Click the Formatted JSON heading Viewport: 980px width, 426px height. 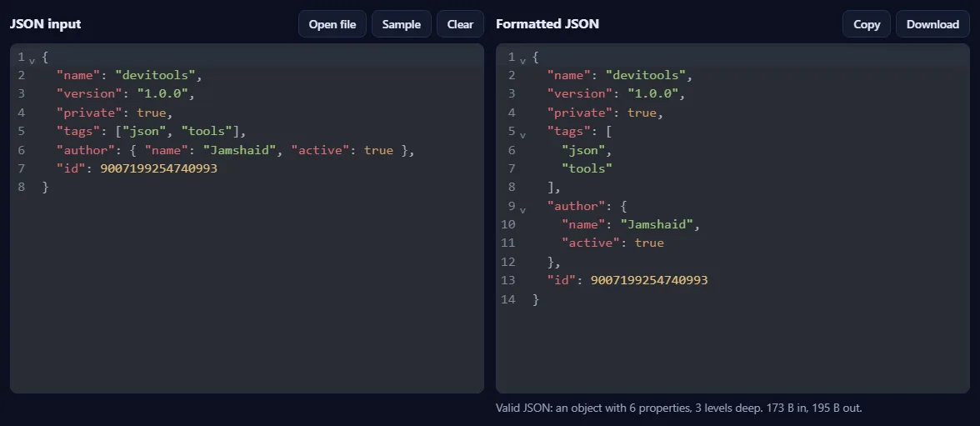click(x=547, y=24)
